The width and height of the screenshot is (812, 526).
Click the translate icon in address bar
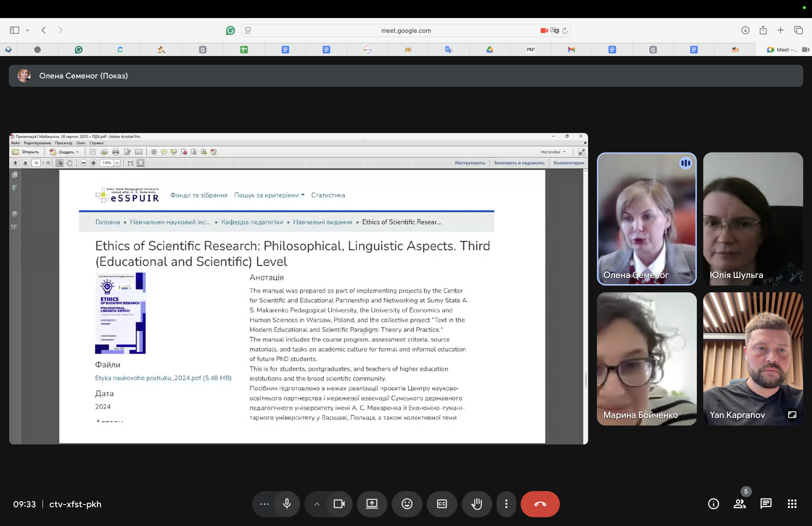[x=554, y=30]
